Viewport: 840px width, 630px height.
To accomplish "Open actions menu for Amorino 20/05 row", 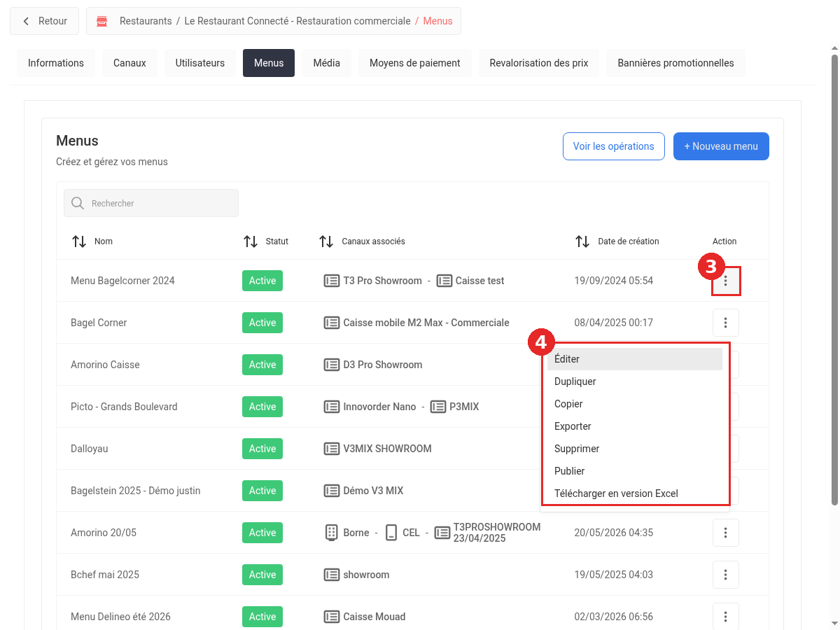I will coord(726,533).
